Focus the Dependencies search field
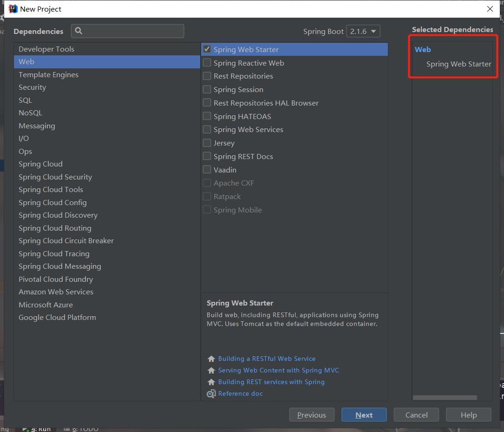 point(128,31)
